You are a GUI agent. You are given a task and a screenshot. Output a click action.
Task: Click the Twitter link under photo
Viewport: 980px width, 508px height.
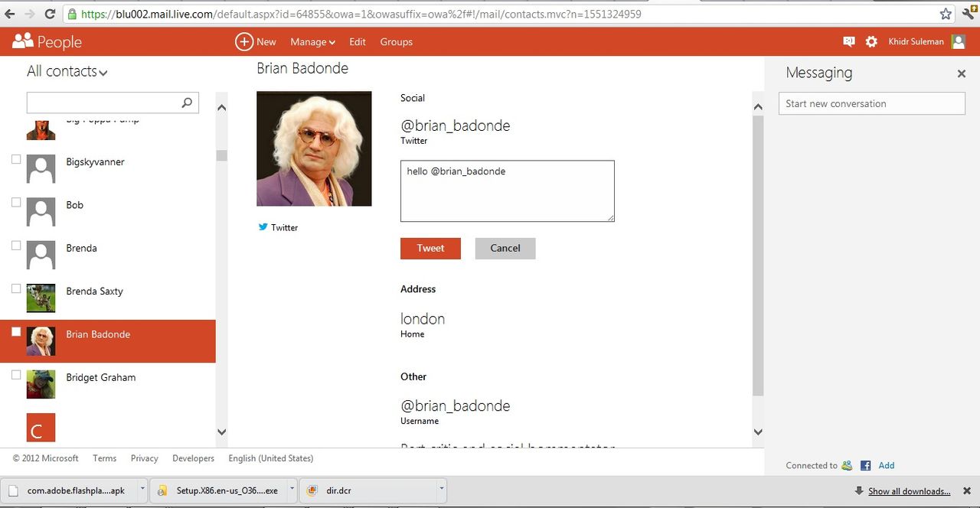pos(284,227)
